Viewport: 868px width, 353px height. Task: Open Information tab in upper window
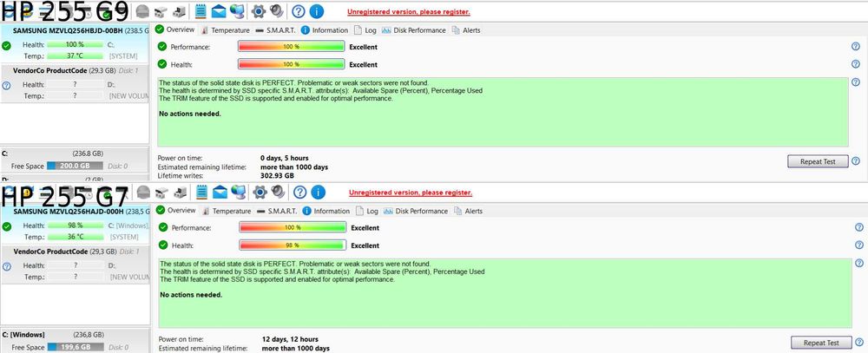pyautogui.click(x=325, y=30)
